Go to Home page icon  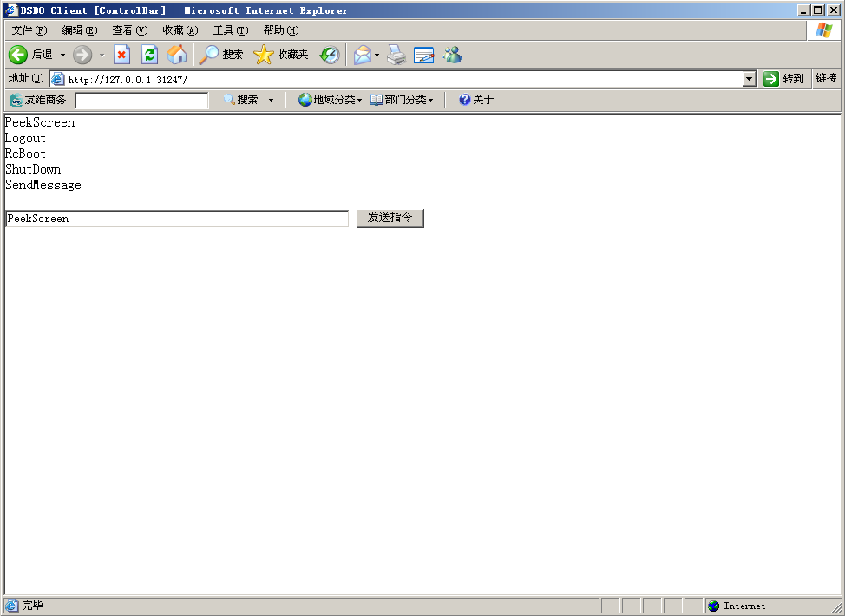pyautogui.click(x=177, y=55)
